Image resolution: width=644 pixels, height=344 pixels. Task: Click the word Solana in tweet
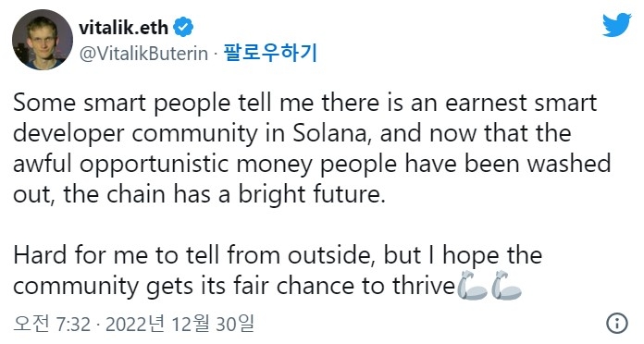point(332,133)
